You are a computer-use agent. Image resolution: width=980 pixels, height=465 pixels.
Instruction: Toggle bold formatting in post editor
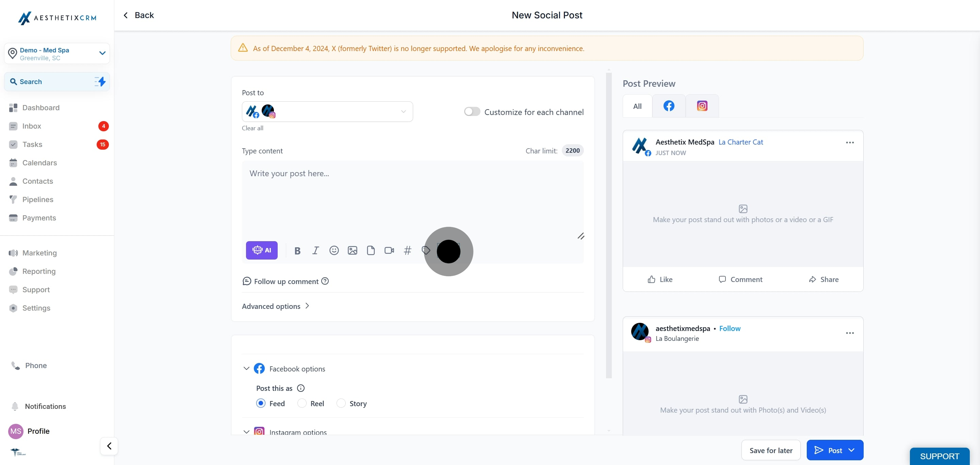(x=297, y=251)
